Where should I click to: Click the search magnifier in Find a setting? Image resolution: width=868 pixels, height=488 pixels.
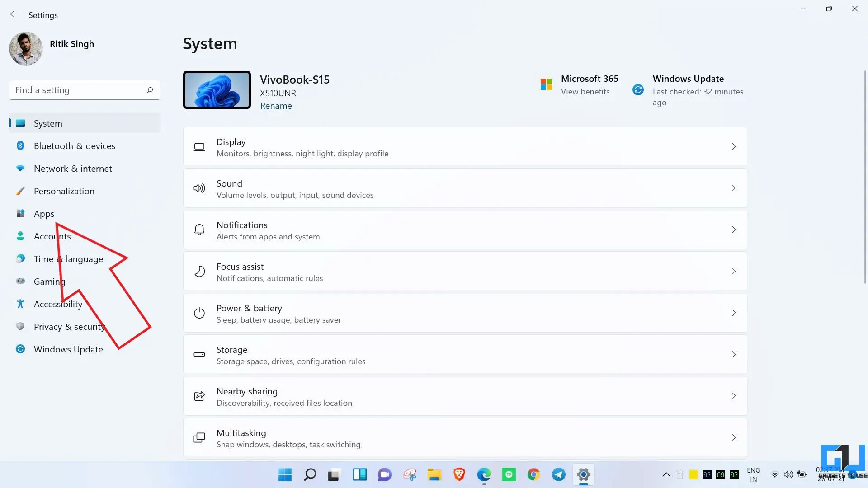pyautogui.click(x=150, y=90)
